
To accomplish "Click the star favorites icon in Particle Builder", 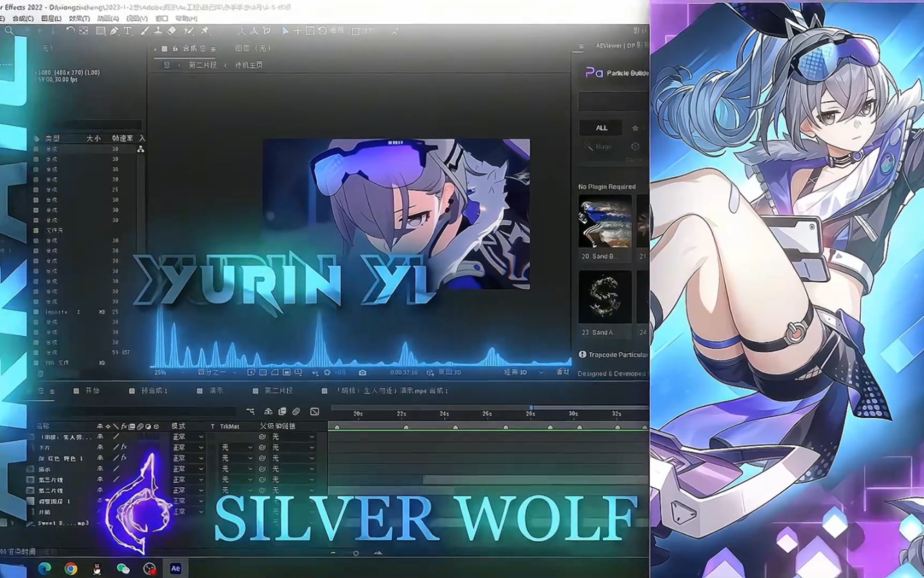I will click(635, 128).
